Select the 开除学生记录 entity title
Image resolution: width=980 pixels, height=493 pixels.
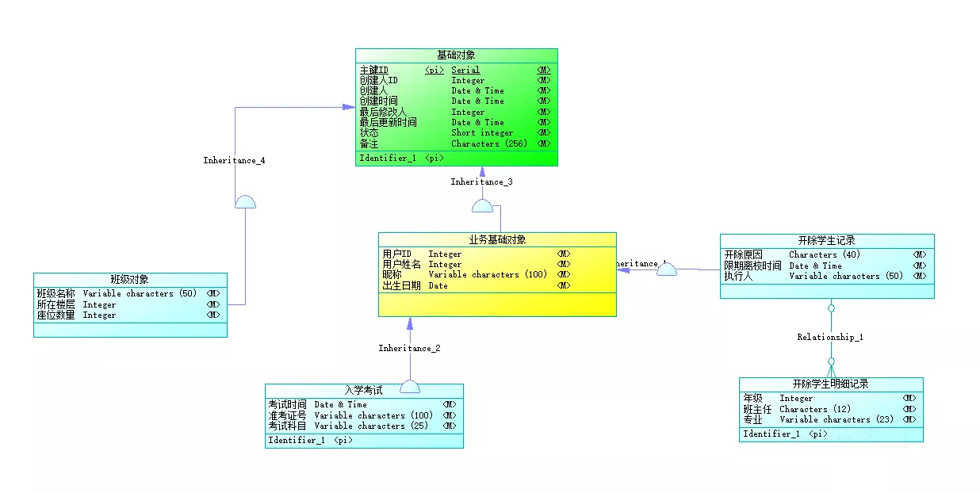(x=826, y=240)
